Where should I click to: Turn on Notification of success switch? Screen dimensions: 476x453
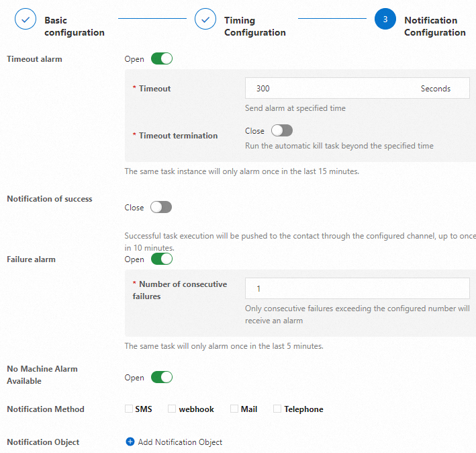[x=161, y=208]
